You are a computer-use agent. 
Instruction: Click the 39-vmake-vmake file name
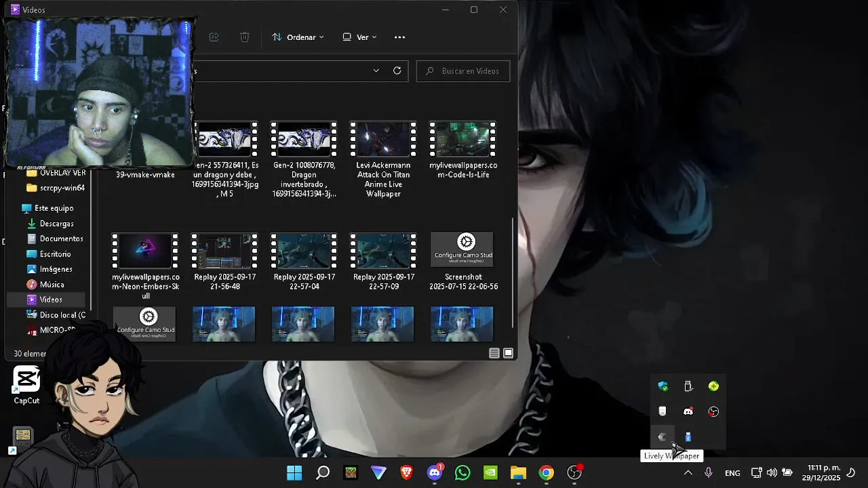pos(145,175)
